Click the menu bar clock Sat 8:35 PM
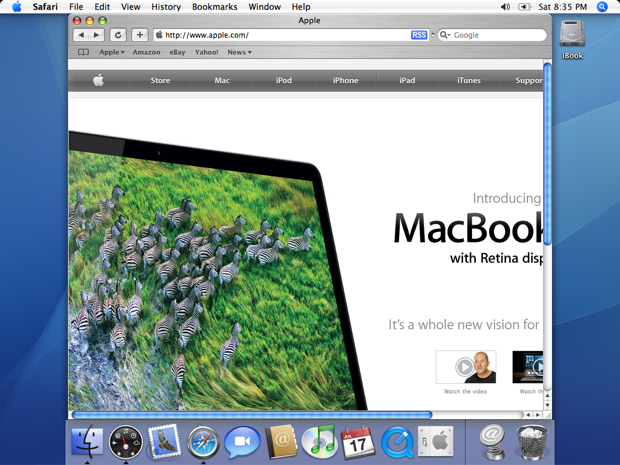The image size is (620, 465). point(563,7)
